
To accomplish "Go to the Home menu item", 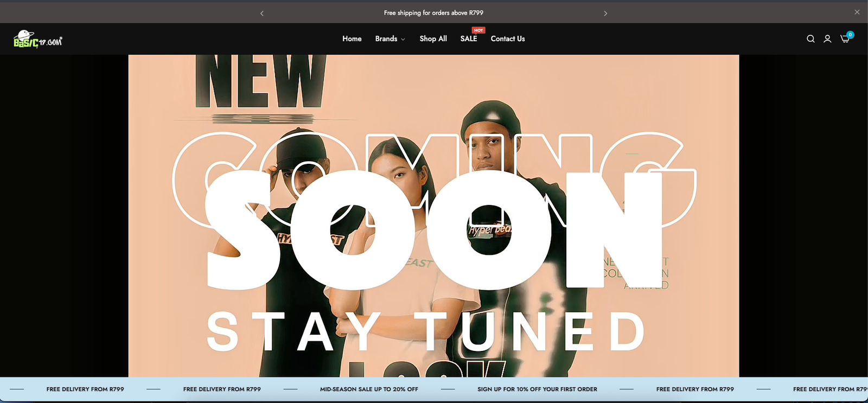I will [x=352, y=39].
